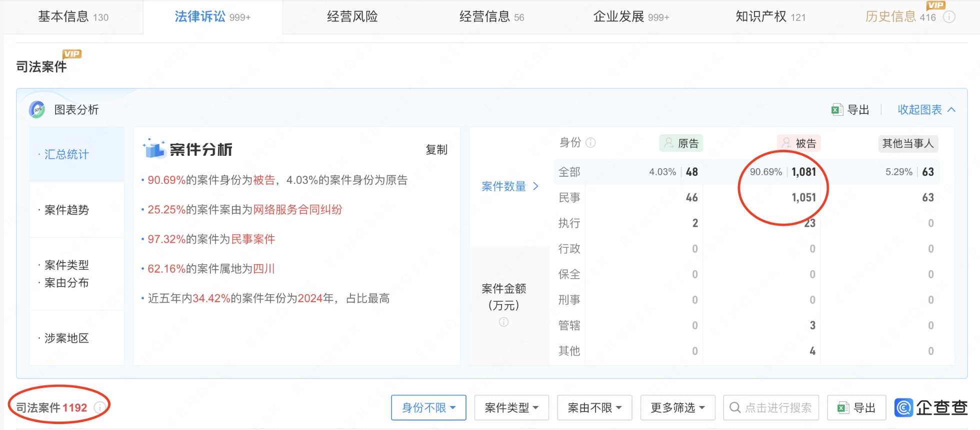Select 汇总统计 in the sidebar
The image size is (980, 430).
coord(76,154)
